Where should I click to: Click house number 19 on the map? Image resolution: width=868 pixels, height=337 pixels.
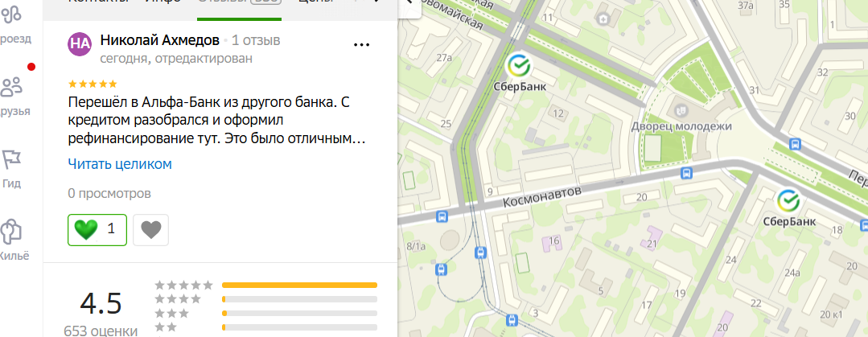(x=680, y=294)
